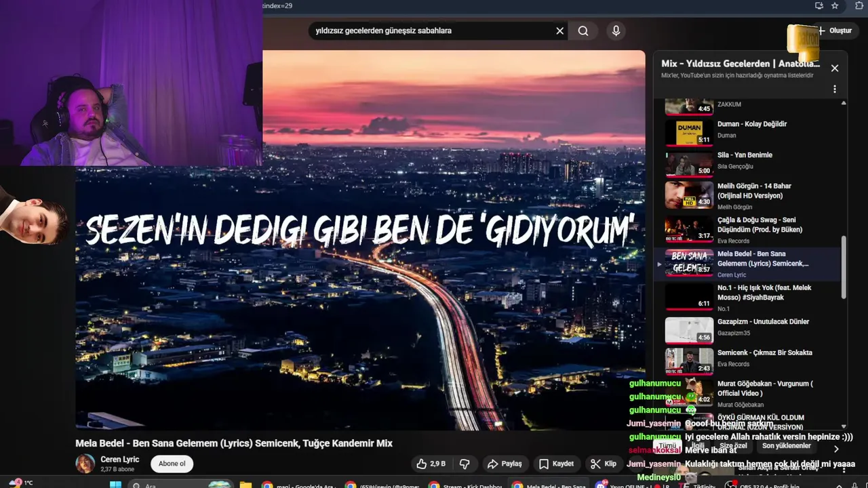Click the taskbar search box

[180, 485]
